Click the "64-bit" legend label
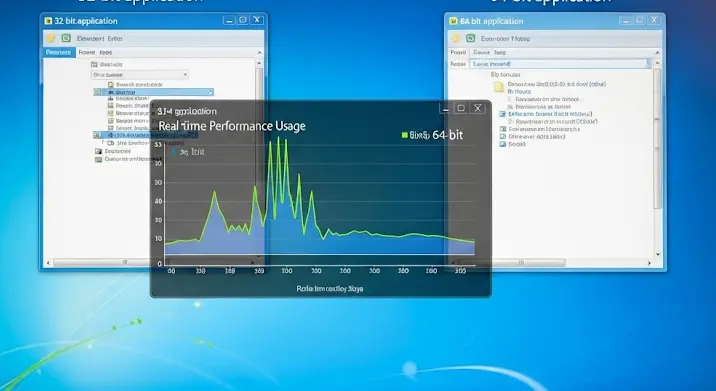 [448, 135]
